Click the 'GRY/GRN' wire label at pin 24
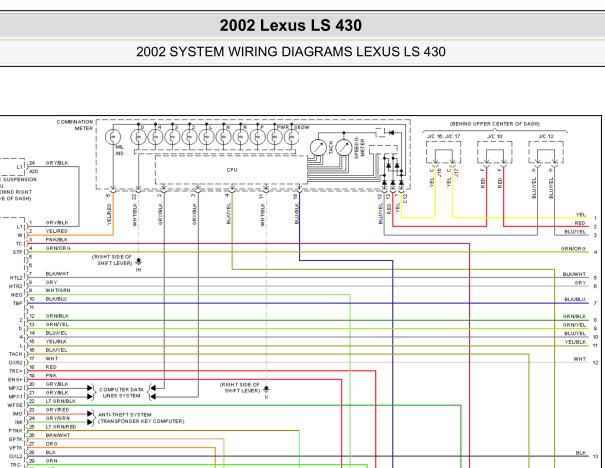 pos(57,418)
